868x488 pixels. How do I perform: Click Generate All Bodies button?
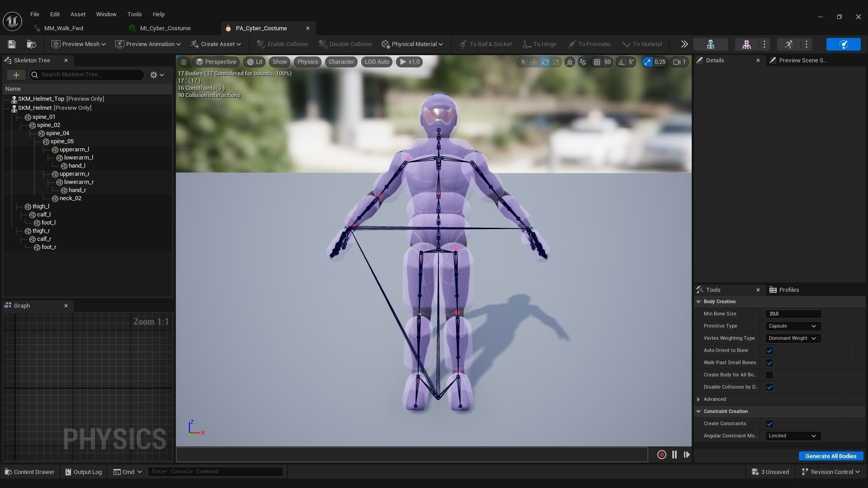point(831,456)
